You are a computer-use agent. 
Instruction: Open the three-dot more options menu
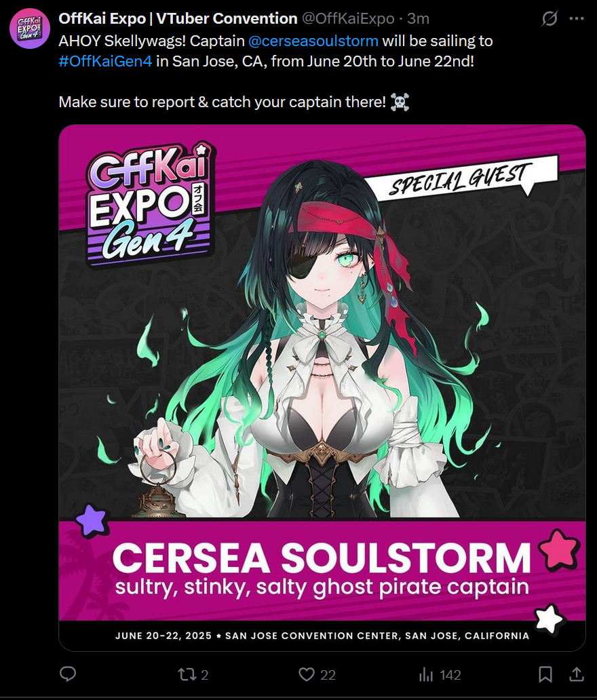click(x=577, y=18)
